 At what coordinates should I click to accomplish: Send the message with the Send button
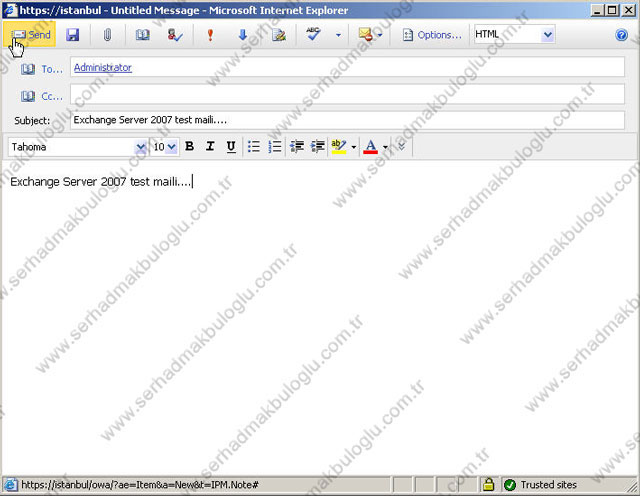tap(30, 34)
